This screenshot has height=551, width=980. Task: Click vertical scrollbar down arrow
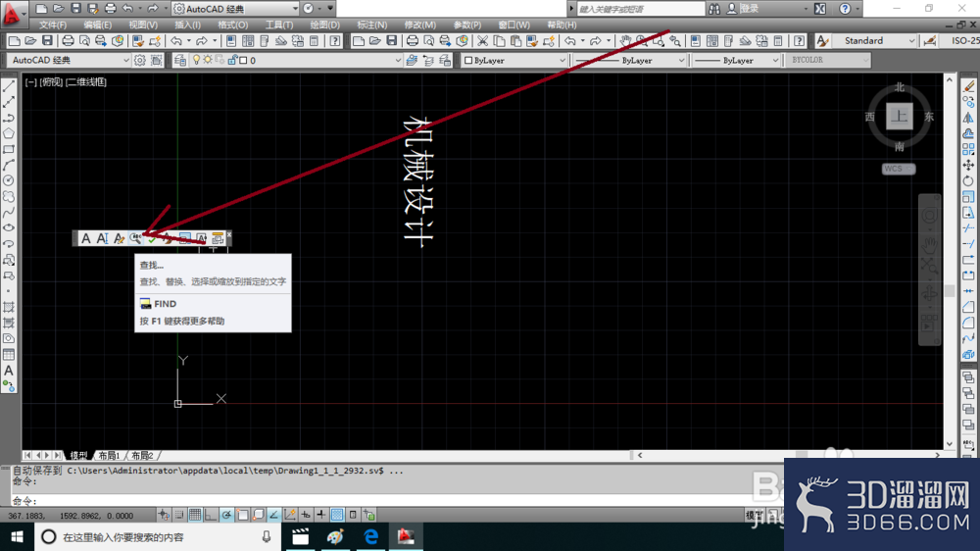point(950,444)
